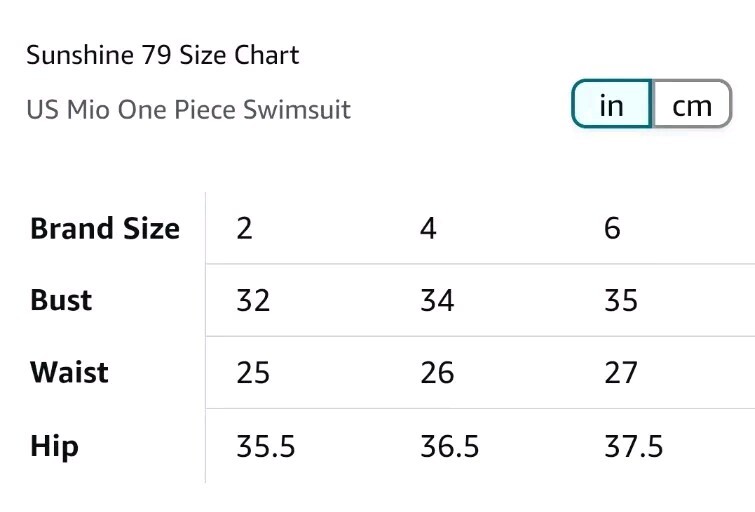Select the Bust row header

pos(61,301)
